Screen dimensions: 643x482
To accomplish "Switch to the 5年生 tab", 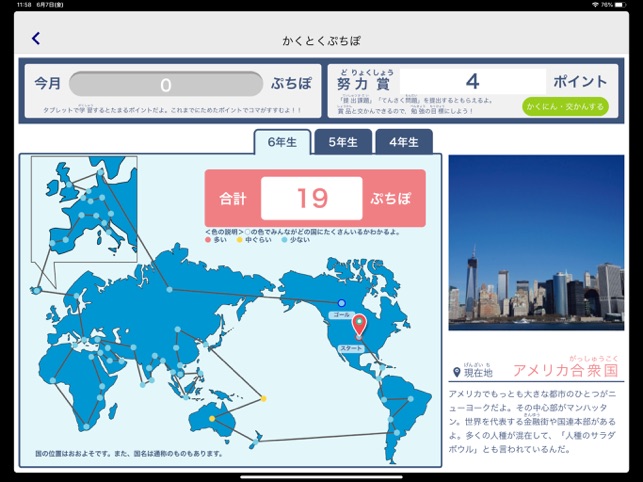I will click(343, 142).
